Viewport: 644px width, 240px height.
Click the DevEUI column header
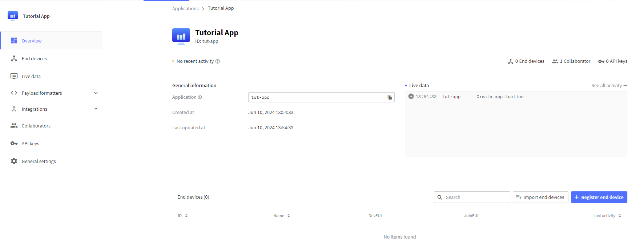[375, 216]
